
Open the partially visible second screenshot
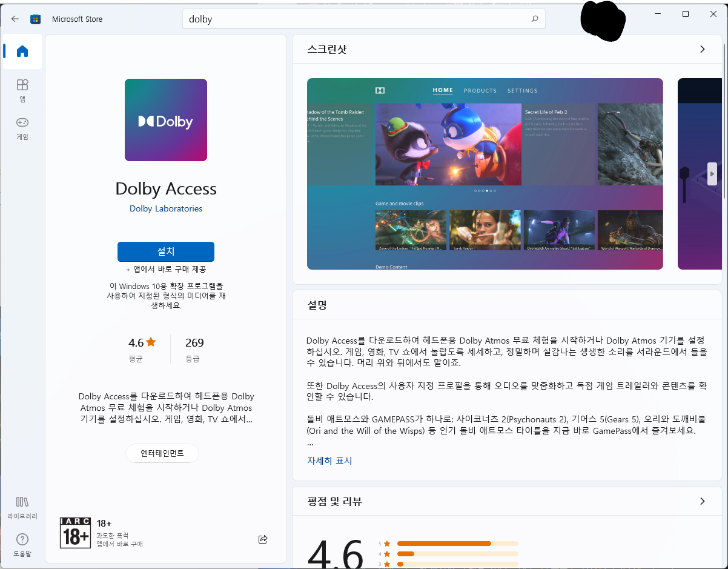[700, 174]
